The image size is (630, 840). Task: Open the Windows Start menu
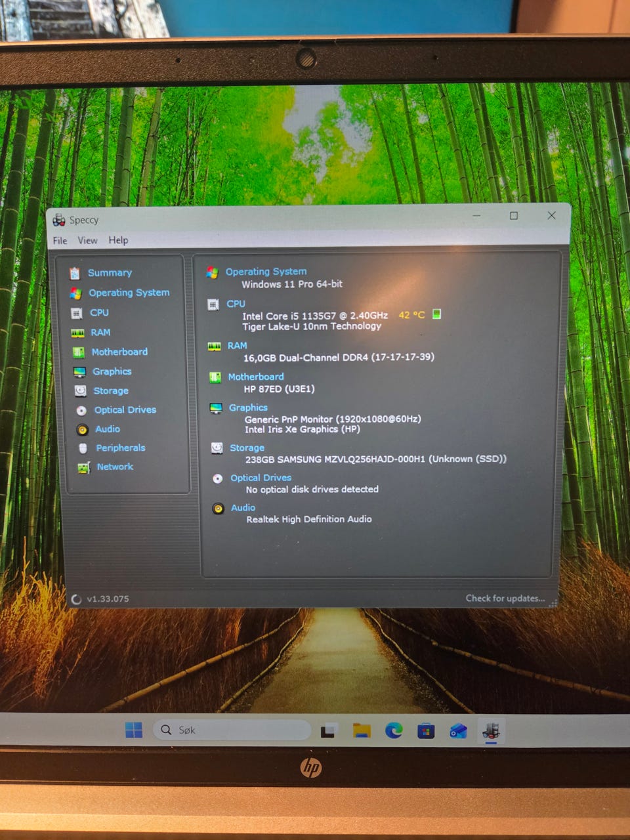click(134, 730)
